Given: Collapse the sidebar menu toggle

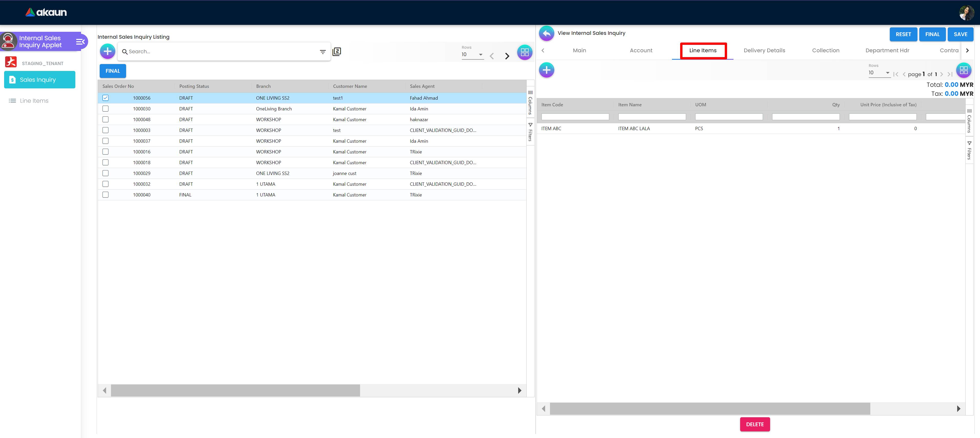Looking at the screenshot, I should pos(80,41).
